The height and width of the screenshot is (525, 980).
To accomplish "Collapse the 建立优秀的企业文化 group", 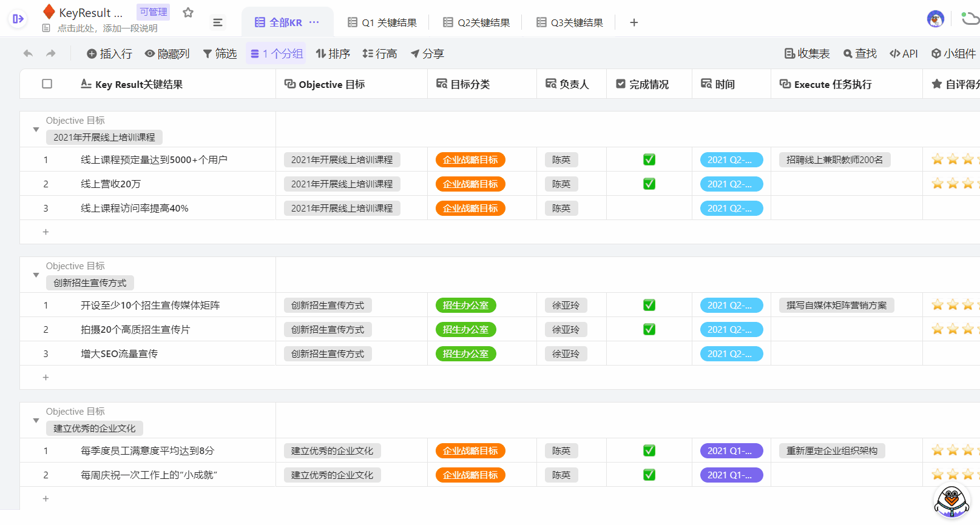I will [36, 421].
